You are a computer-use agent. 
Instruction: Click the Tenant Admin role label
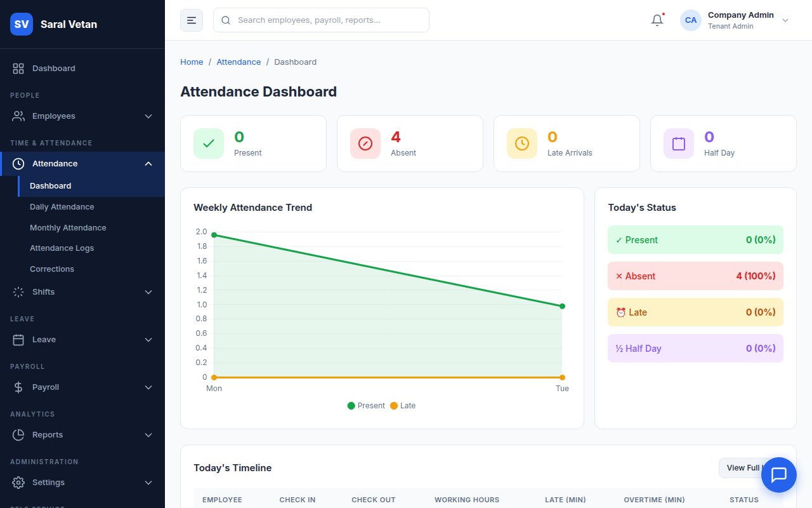(x=731, y=27)
